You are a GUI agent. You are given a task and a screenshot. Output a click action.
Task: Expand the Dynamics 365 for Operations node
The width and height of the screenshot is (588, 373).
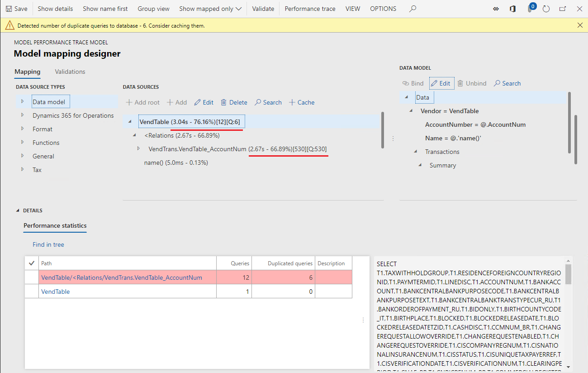22,115
